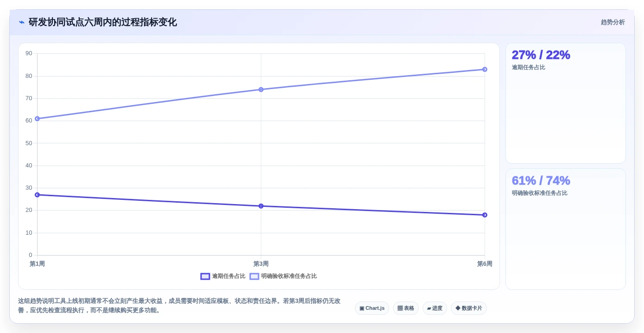Click the 61% / 74% value
Screen dimensions: 644x333
(541, 180)
